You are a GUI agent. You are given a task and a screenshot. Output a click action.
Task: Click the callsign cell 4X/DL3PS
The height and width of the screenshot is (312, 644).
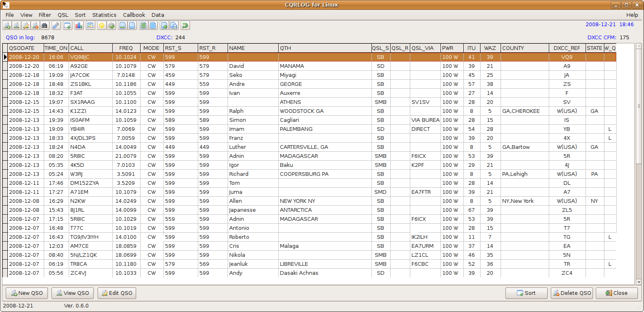click(x=91, y=138)
